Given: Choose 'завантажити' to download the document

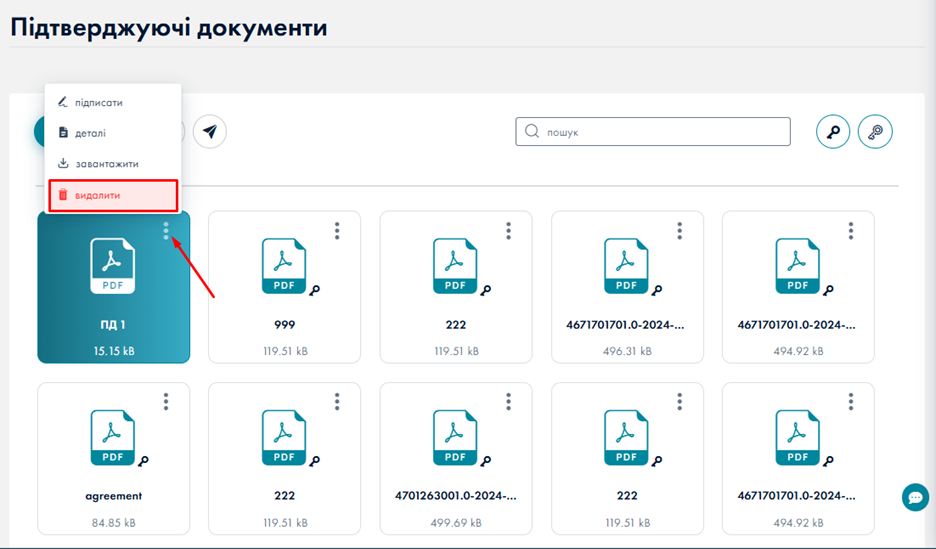Looking at the screenshot, I should point(106,164).
